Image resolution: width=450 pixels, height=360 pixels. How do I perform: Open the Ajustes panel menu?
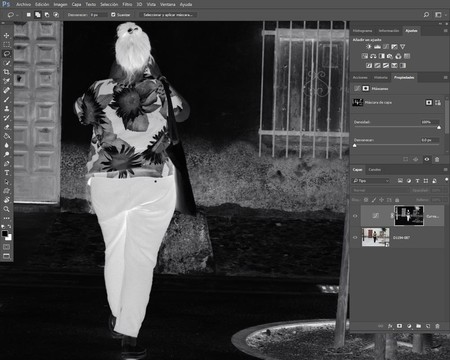tap(445, 31)
